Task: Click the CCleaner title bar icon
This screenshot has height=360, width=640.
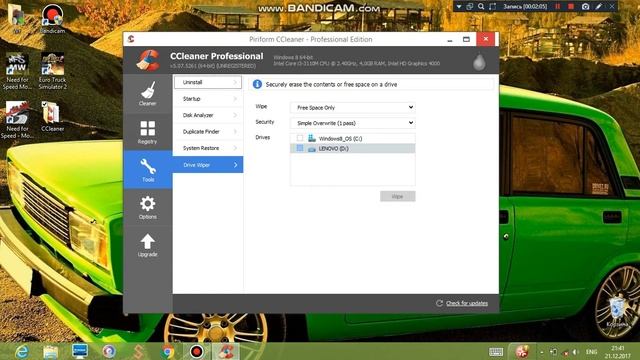Action: [131, 39]
